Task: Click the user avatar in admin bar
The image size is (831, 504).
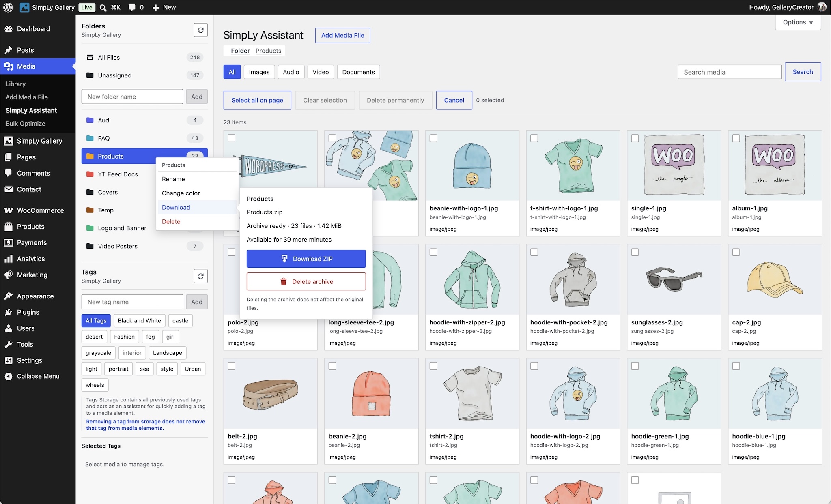Action: click(822, 7)
